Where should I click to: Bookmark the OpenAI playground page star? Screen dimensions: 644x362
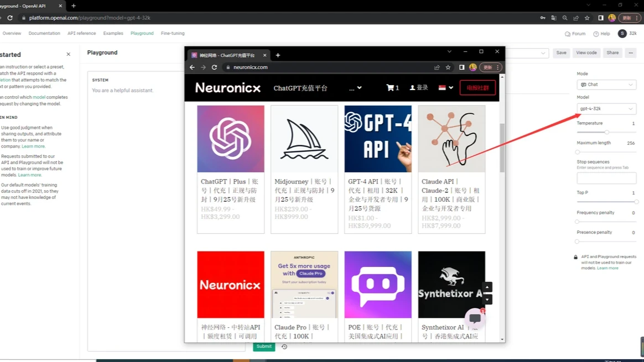(x=588, y=18)
